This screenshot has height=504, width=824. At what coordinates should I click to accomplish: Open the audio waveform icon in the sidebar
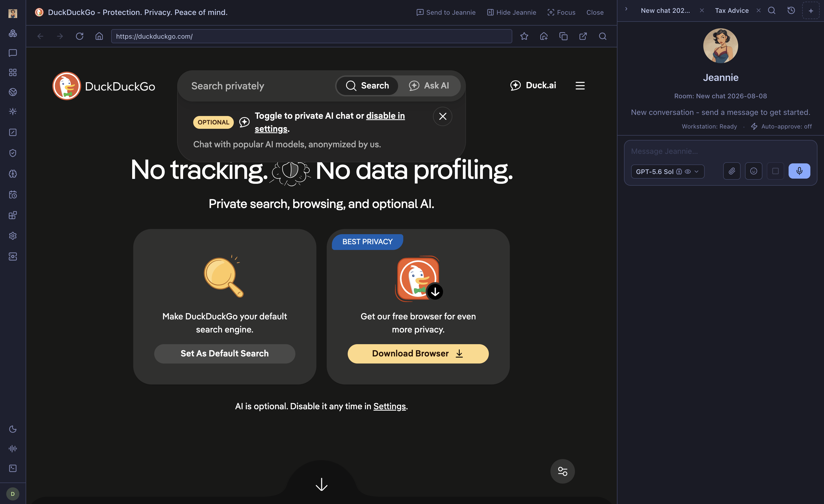(13, 448)
